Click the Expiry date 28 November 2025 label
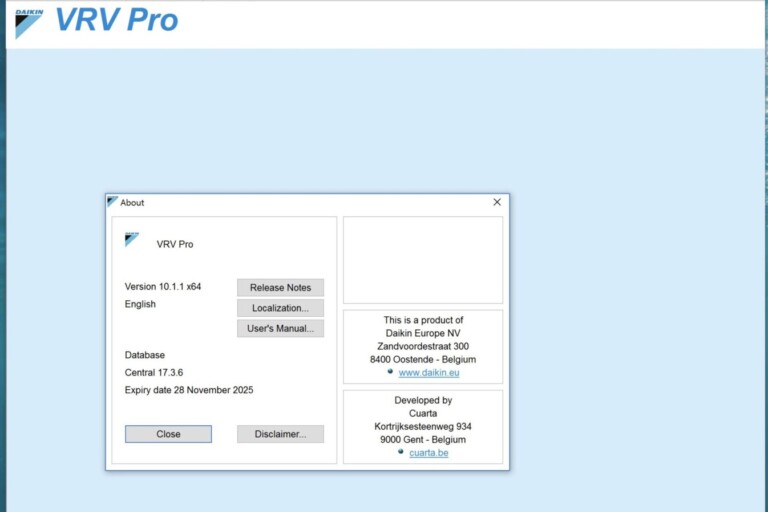Screen dimensions: 768x512 189,390
